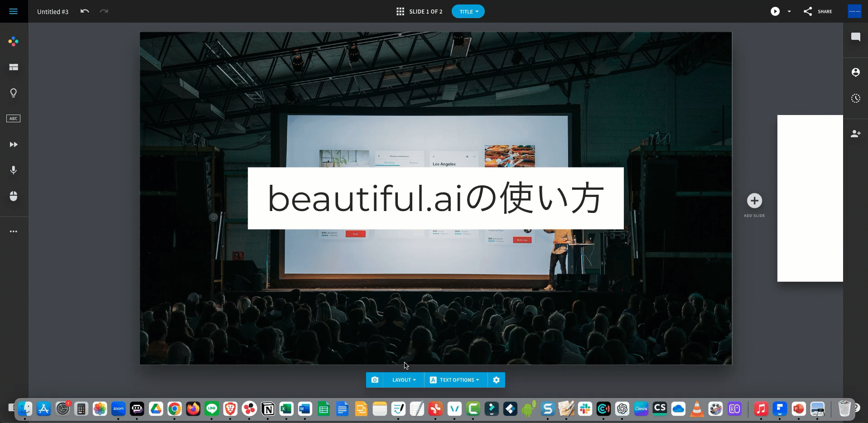Open the comments panel
The height and width of the screenshot is (423, 868).
855,37
